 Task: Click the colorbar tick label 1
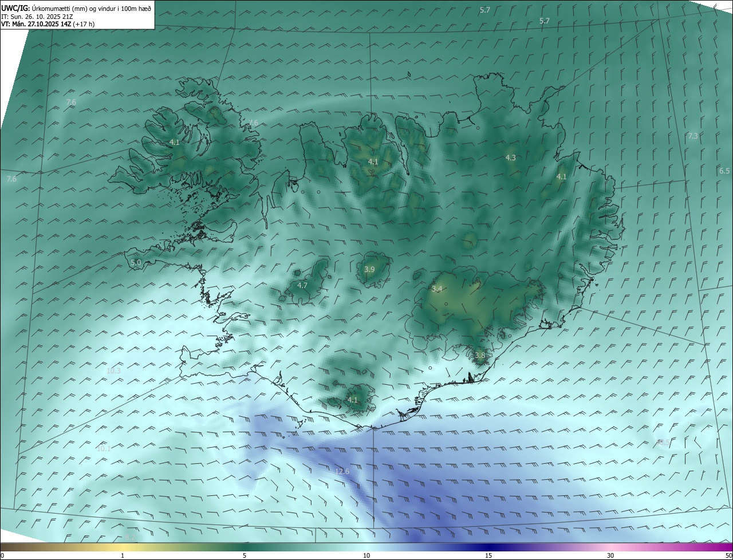click(x=123, y=555)
